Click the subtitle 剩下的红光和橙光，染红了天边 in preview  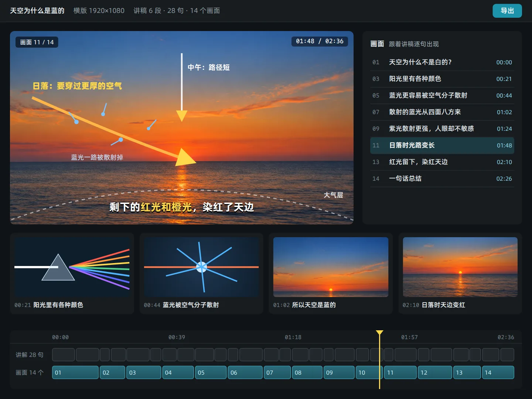(182, 207)
